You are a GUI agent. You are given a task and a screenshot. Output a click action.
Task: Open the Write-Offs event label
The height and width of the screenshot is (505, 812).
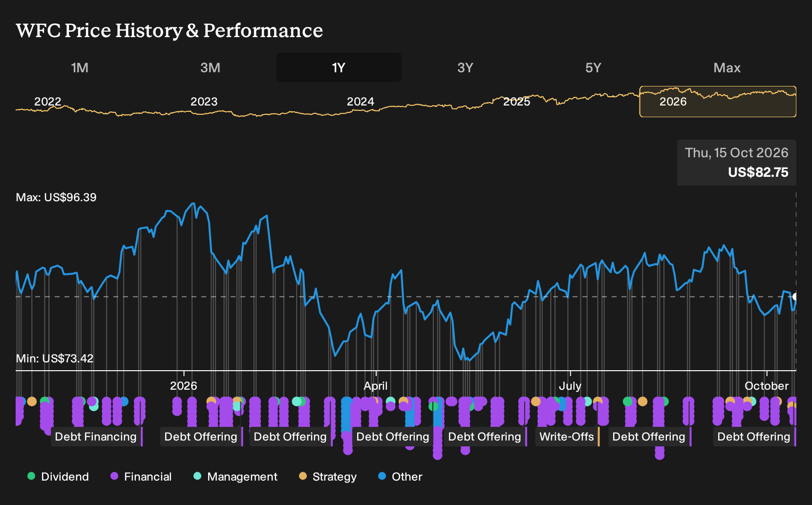tap(567, 437)
